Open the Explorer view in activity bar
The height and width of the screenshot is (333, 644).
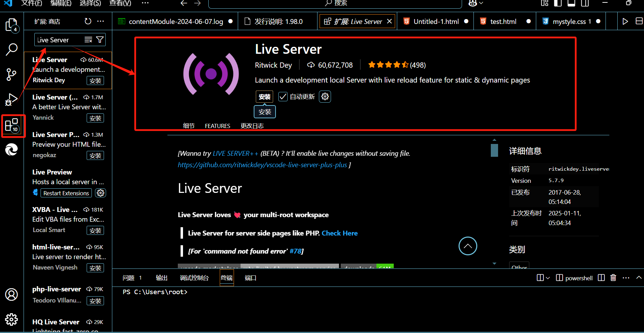click(11, 25)
